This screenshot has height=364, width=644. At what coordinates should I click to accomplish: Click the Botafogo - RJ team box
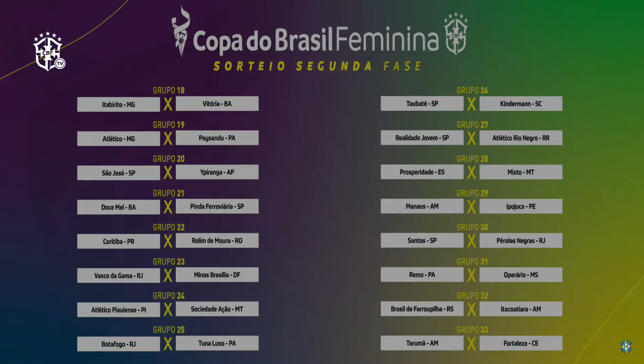(x=119, y=344)
